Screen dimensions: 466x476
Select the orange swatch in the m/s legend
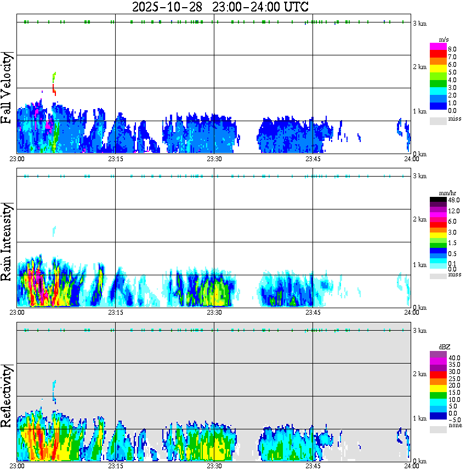(x=438, y=61)
